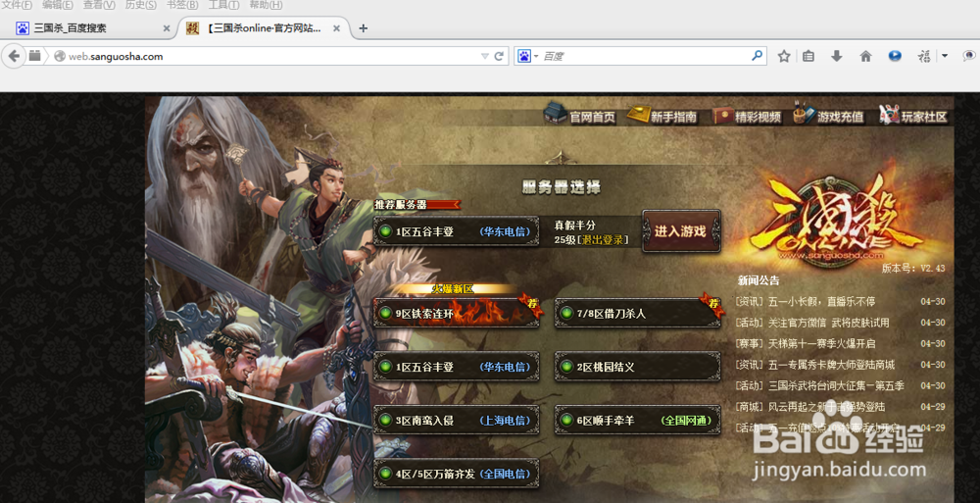Choose the 3区南蛮入侵 上海电信 server
Image resolution: width=980 pixels, height=503 pixels.
[x=457, y=421]
